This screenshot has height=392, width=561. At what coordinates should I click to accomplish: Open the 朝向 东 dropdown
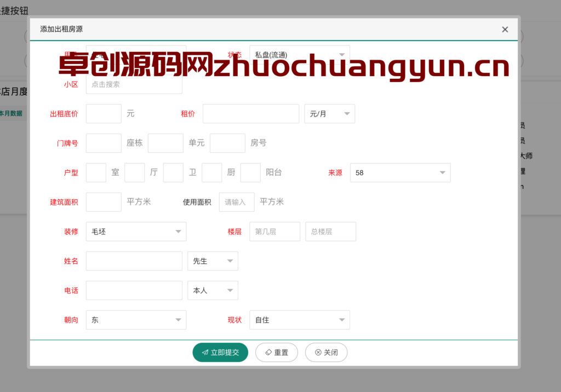point(136,320)
